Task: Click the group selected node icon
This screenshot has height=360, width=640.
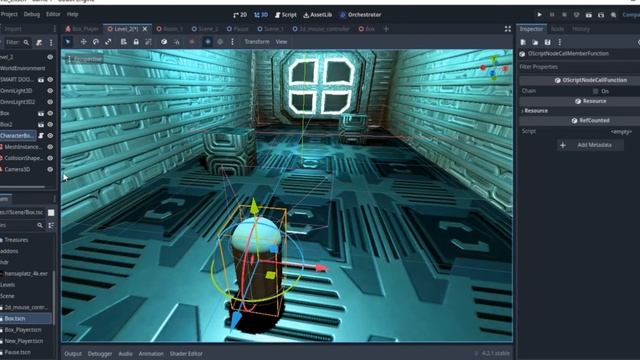Action: click(148, 42)
